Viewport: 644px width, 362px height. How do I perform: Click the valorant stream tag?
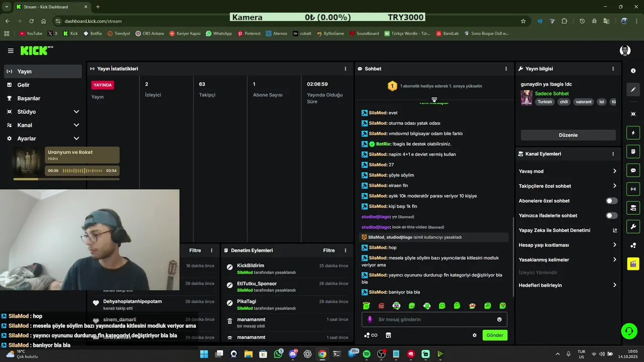point(584,102)
